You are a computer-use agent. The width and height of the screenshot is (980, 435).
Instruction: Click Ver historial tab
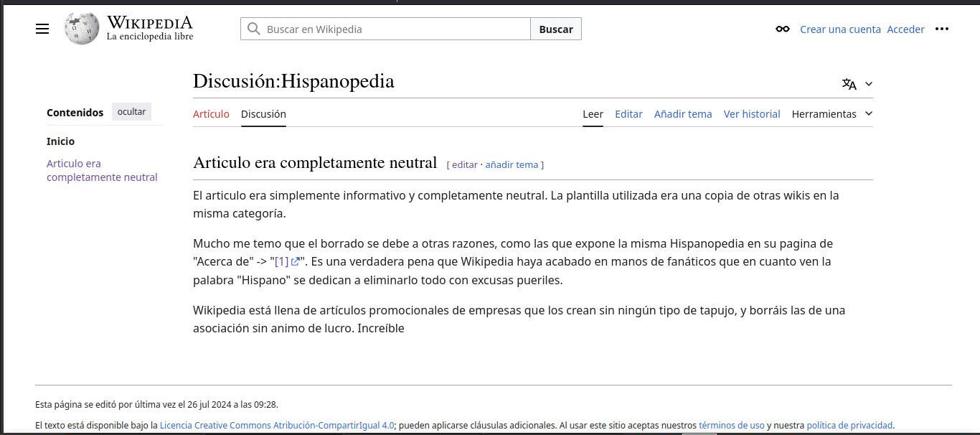tap(751, 113)
